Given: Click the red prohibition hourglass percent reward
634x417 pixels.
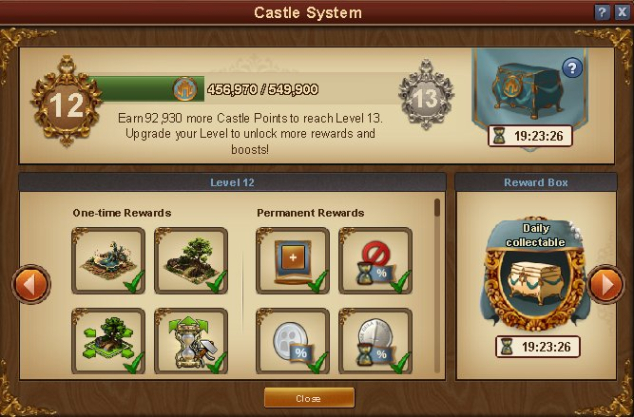Looking at the screenshot, I should 375,260.
